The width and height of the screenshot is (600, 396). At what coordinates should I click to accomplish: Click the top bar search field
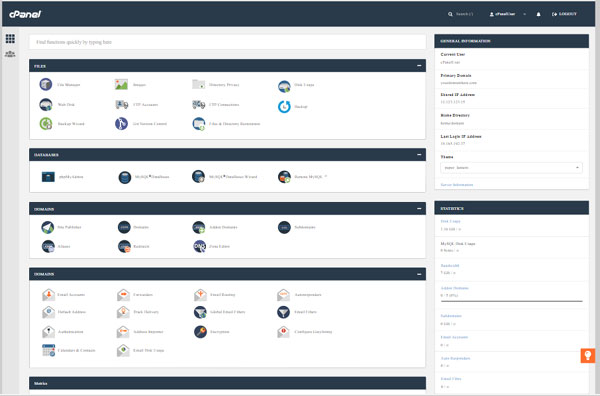(461, 14)
